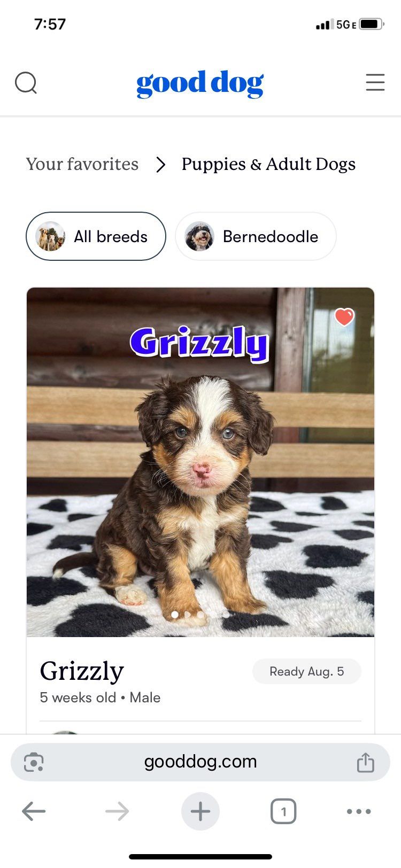Select the All breeds filter chip

(96, 236)
